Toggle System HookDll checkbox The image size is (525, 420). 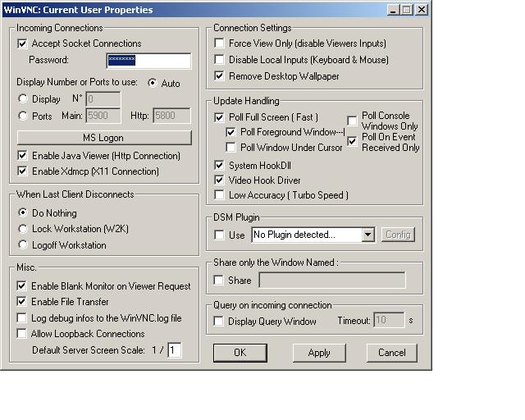click(219, 165)
